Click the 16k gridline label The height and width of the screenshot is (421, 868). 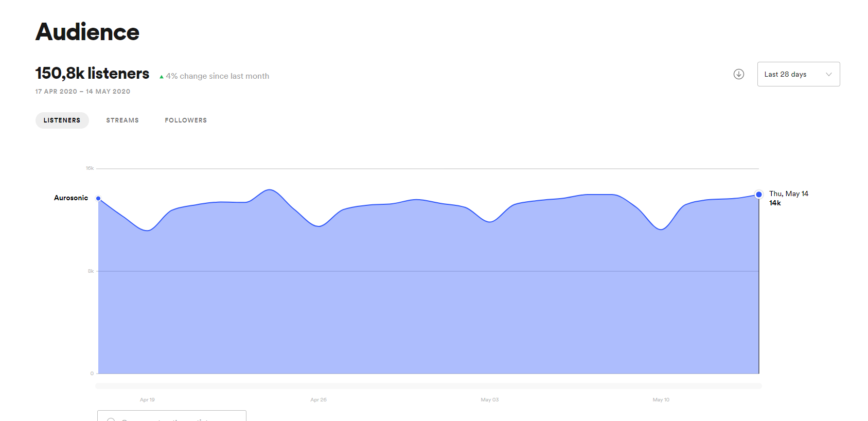90,168
